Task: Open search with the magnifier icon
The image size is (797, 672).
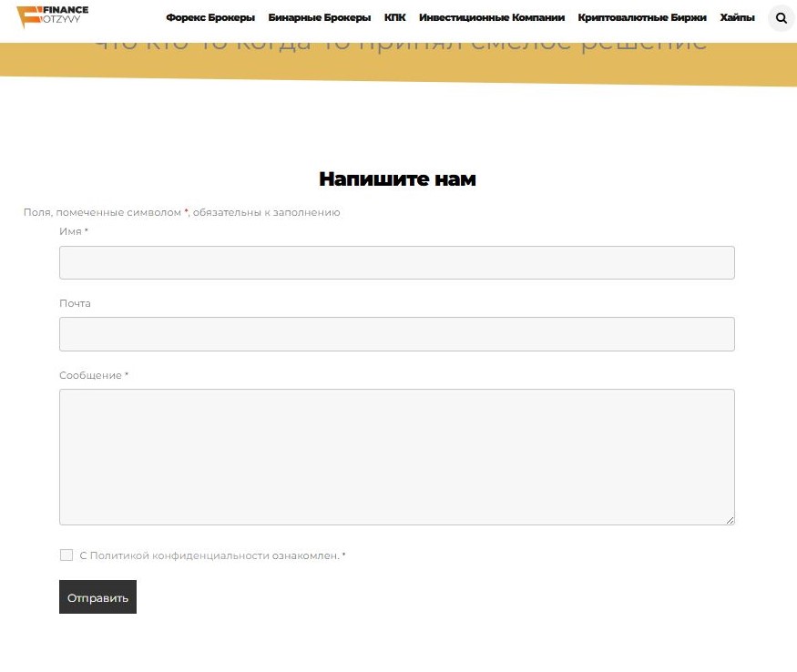Action: coord(781,18)
